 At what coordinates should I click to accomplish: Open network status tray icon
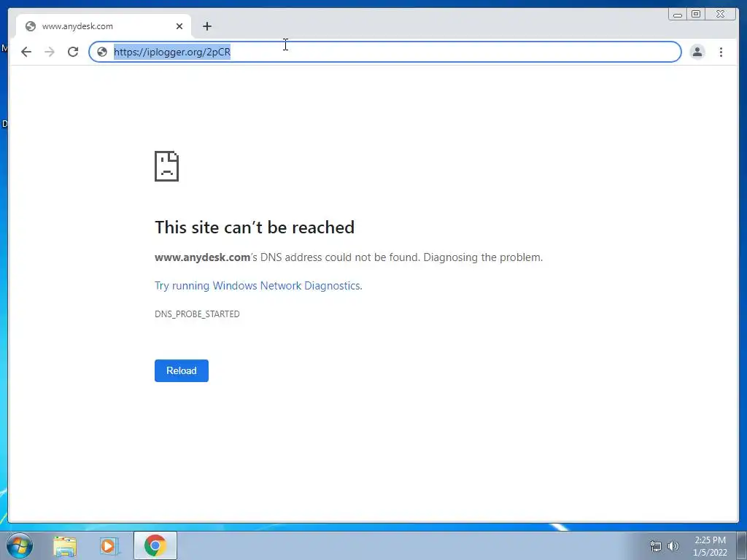tap(656, 546)
